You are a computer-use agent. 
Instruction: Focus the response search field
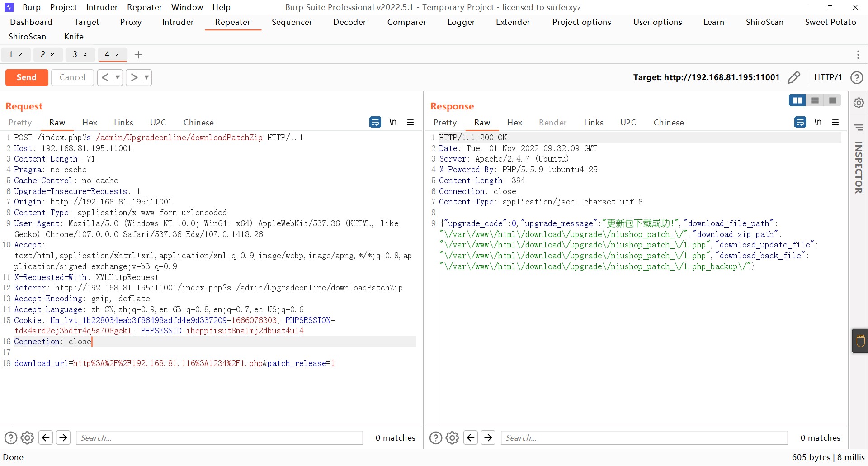[644, 438]
